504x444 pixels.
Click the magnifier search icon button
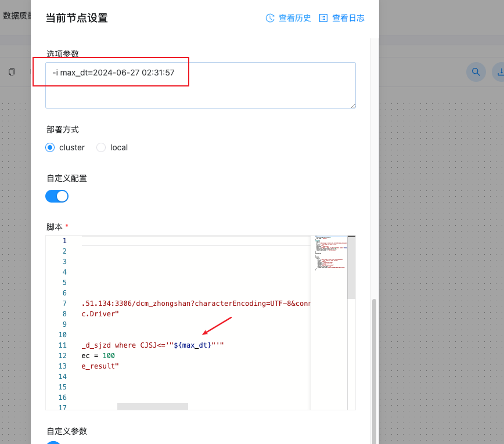(476, 72)
